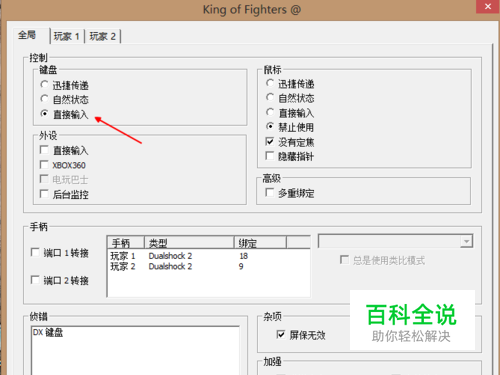Close the King of Fighters window
The height and width of the screenshot is (375, 500).
point(488,6)
